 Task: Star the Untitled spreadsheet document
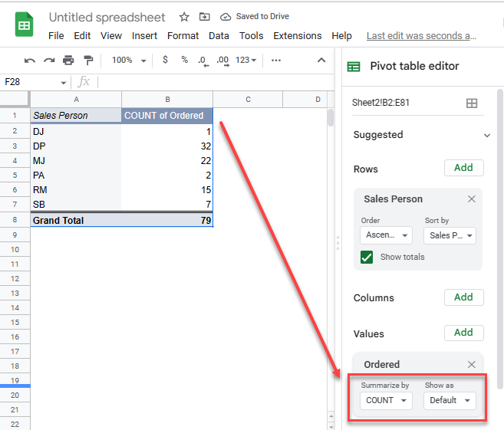tap(183, 17)
